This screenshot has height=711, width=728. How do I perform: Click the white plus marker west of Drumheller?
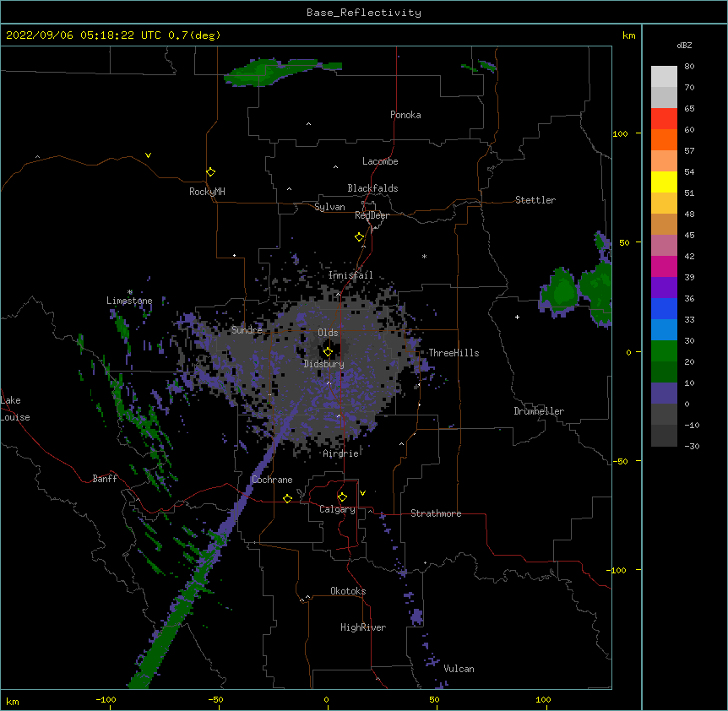517,317
